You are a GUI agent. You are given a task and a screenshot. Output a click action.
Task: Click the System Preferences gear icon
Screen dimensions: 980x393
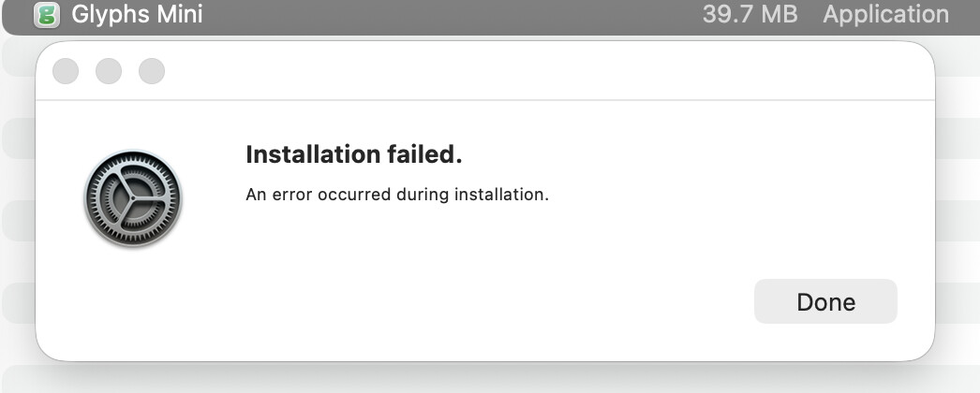[x=132, y=199]
